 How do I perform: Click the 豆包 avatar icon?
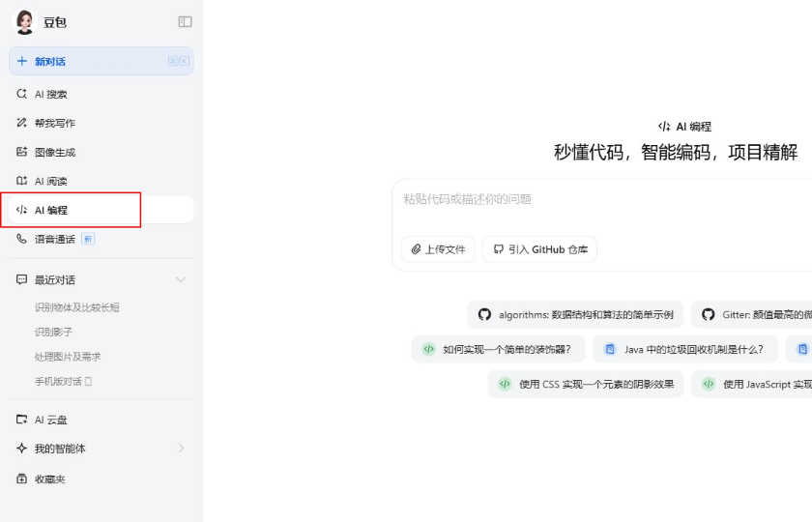[23, 21]
